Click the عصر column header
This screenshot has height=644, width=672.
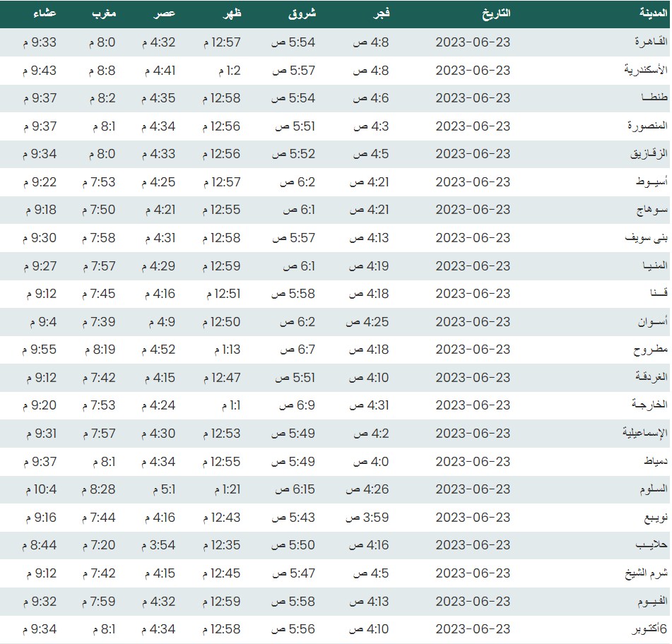point(165,13)
